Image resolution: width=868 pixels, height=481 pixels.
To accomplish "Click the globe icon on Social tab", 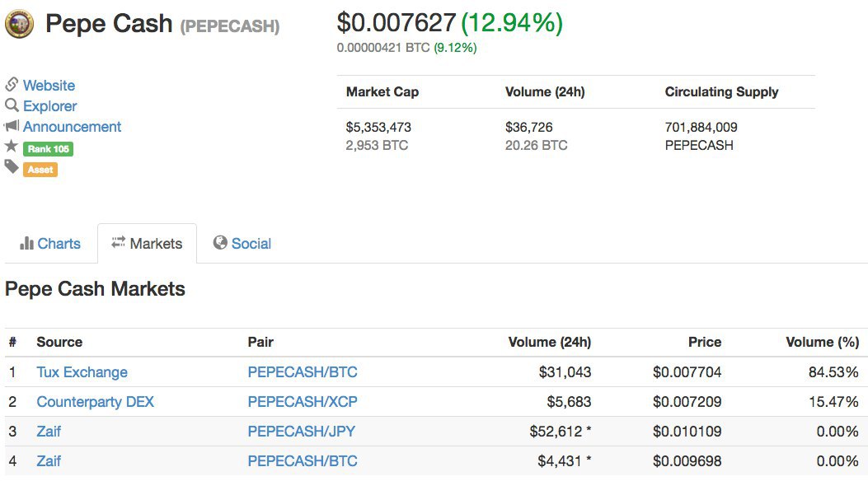I will click(220, 243).
